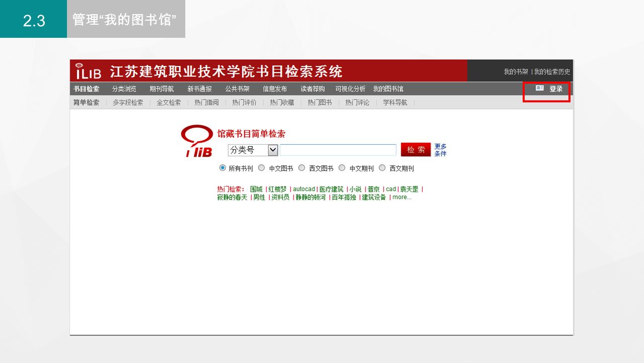
Task: Switch to the 多字段检索 sub-tab
Action: [128, 102]
